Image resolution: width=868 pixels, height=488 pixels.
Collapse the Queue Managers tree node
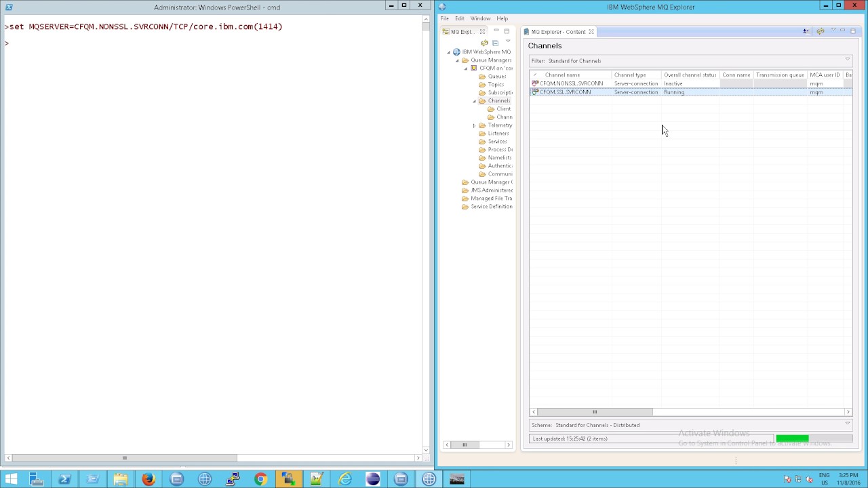[457, 60]
